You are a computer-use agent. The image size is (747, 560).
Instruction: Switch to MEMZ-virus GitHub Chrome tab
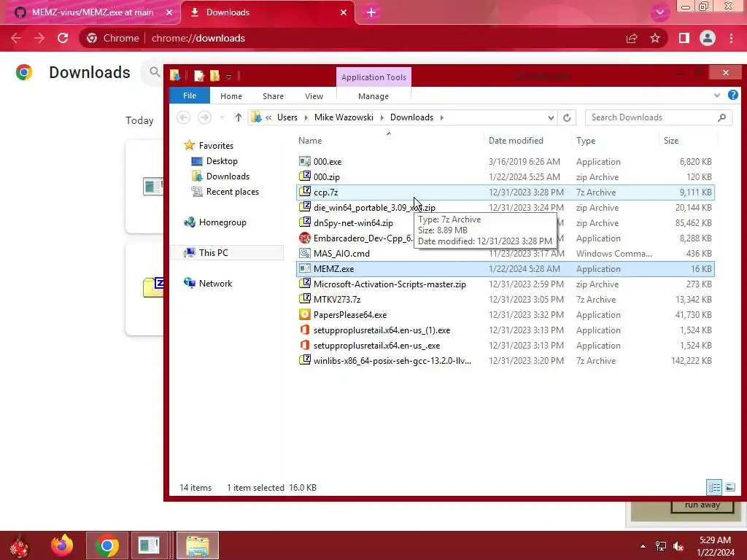pyautogui.click(x=92, y=12)
